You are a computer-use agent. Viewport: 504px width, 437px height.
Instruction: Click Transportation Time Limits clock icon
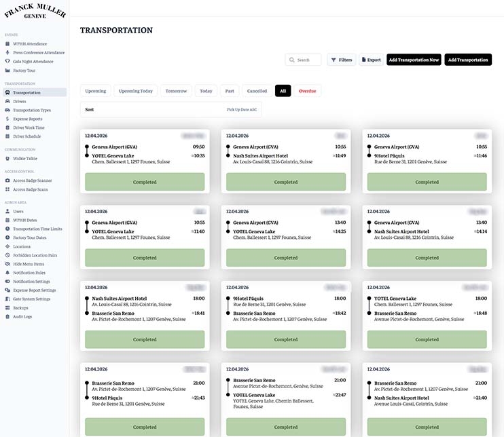(7, 229)
